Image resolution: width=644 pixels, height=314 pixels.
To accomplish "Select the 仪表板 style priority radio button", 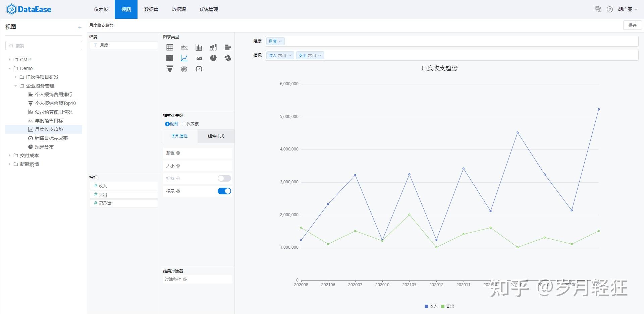I will 184,124.
